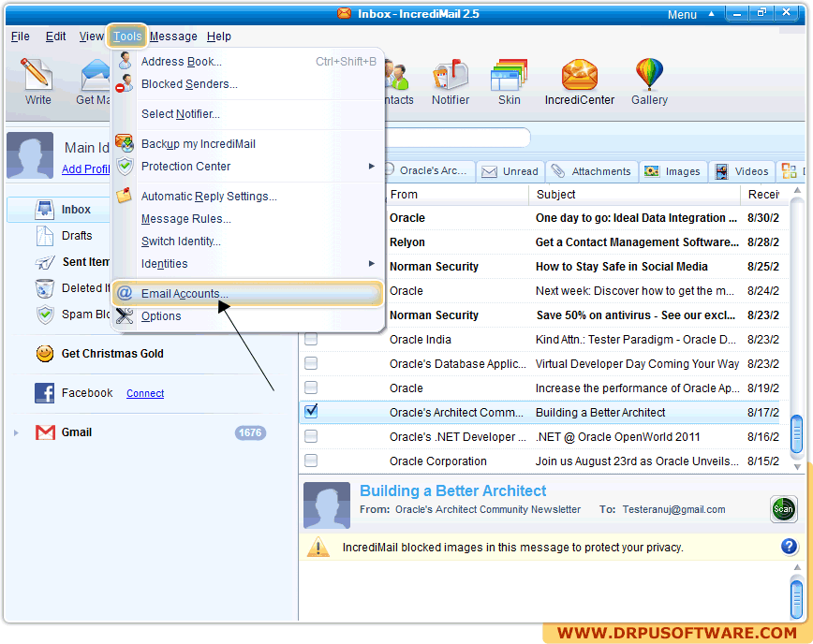Sort messages by the Subject column header
Image resolution: width=813 pixels, height=644 pixels.
[635, 195]
